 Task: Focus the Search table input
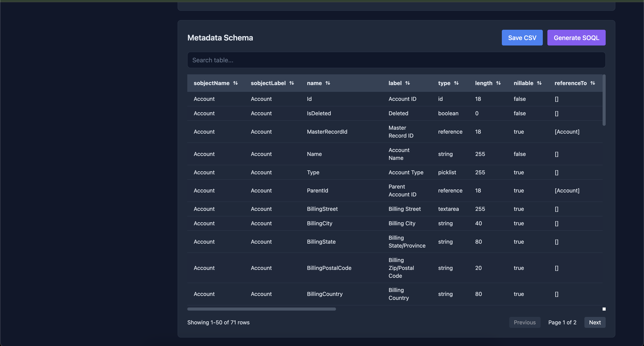[396, 60]
